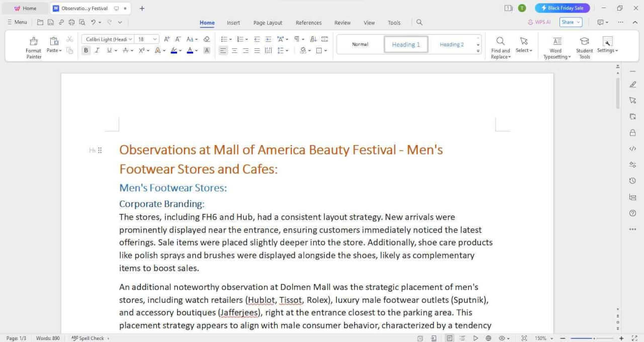Viewport: 644px width, 342px height.
Task: Expand the line spacing options
Action: pos(287,50)
